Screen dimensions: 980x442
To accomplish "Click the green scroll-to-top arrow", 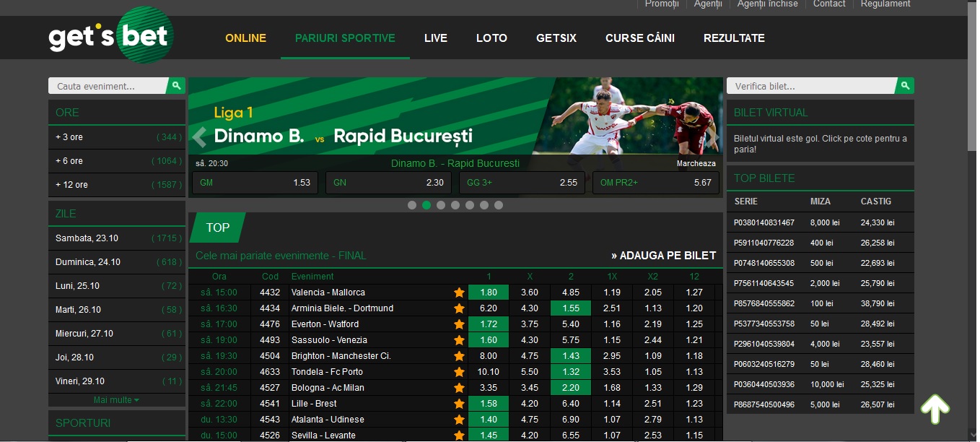I will 935,409.
